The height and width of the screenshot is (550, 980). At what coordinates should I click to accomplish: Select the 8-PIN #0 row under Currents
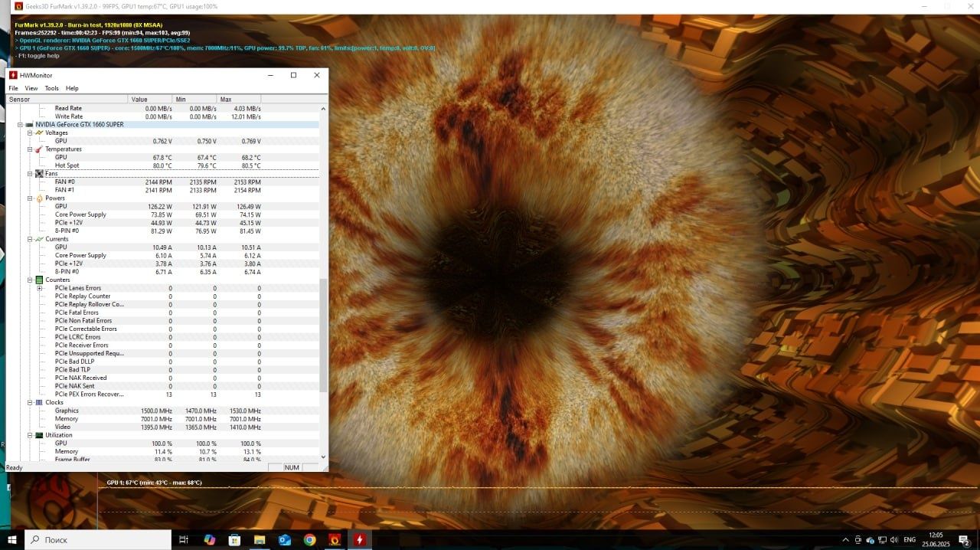coord(162,272)
